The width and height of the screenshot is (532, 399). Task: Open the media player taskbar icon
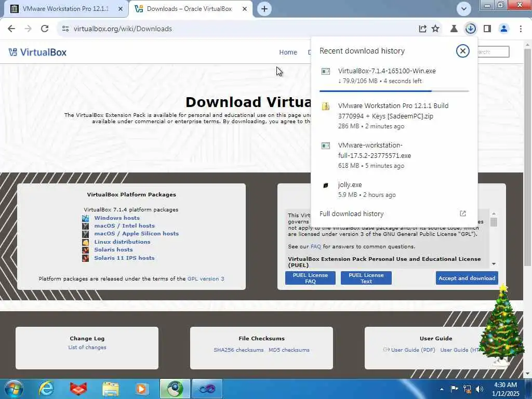(x=141, y=389)
